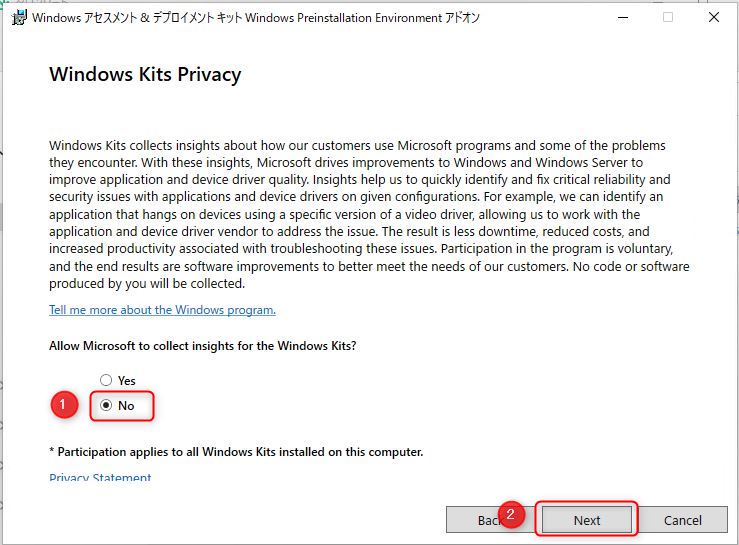Click the privacy description paragraph
This screenshot has width=739, height=545.
pyautogui.click(x=368, y=215)
